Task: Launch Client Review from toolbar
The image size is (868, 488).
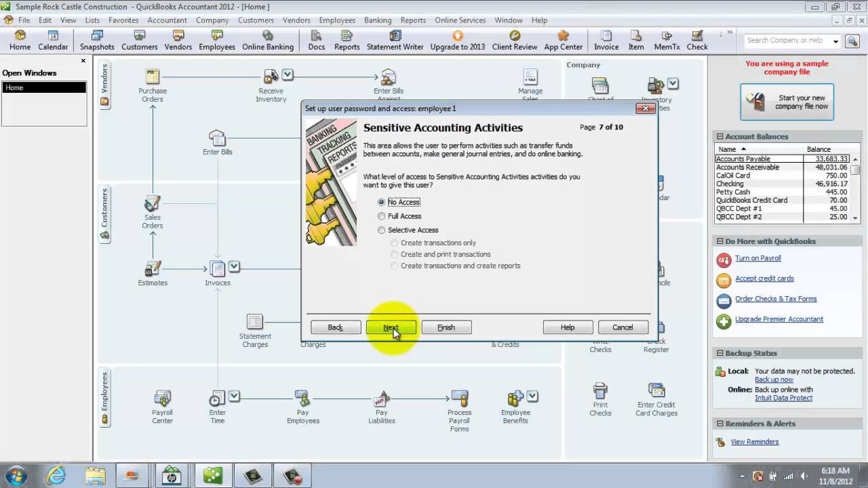Action: [515, 40]
